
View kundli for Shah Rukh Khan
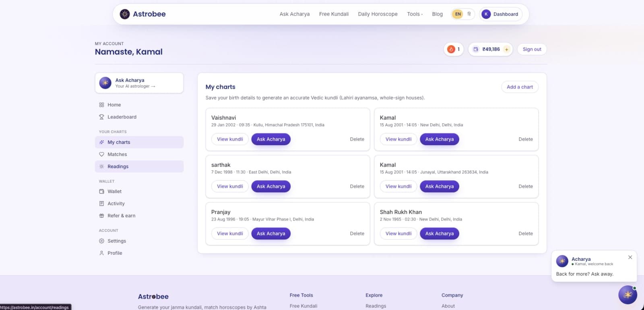398,233
